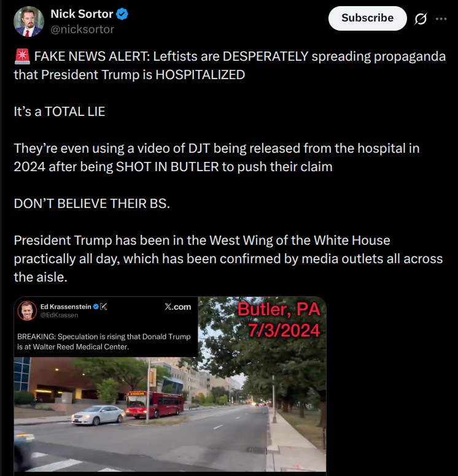
Task: Click the red bus in the video frame
Action: 155,404
